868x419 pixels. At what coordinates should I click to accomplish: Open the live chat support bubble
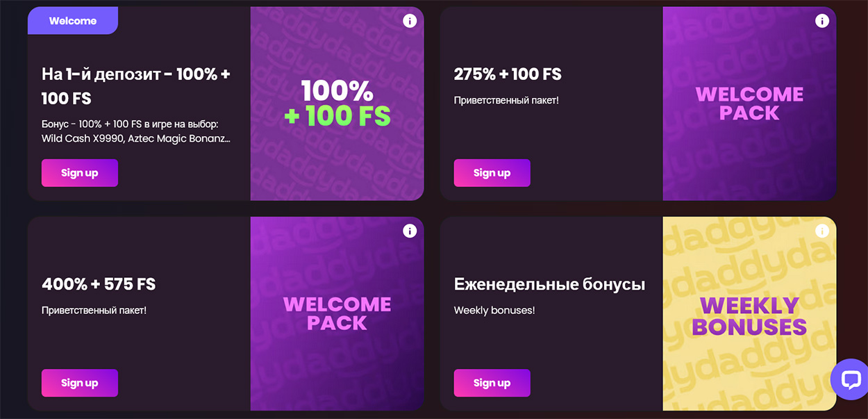pyautogui.click(x=849, y=380)
